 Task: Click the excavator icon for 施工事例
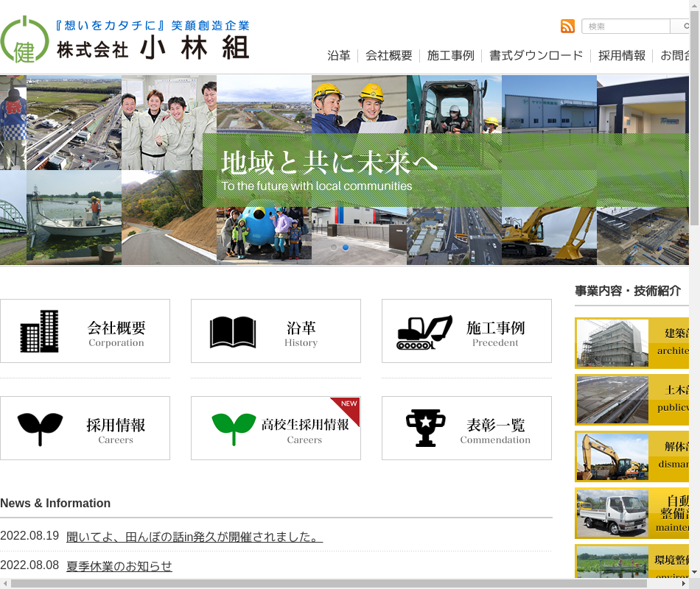pyautogui.click(x=424, y=332)
